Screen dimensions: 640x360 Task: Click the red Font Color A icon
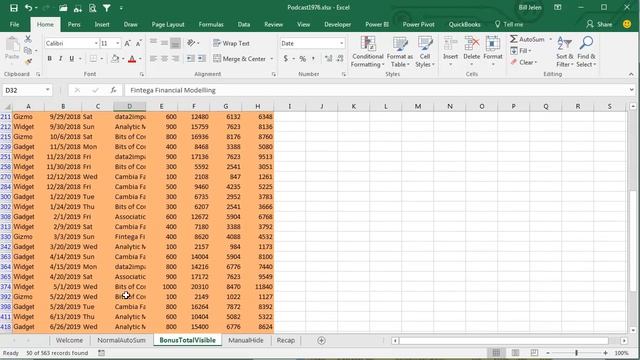[x=132, y=59]
